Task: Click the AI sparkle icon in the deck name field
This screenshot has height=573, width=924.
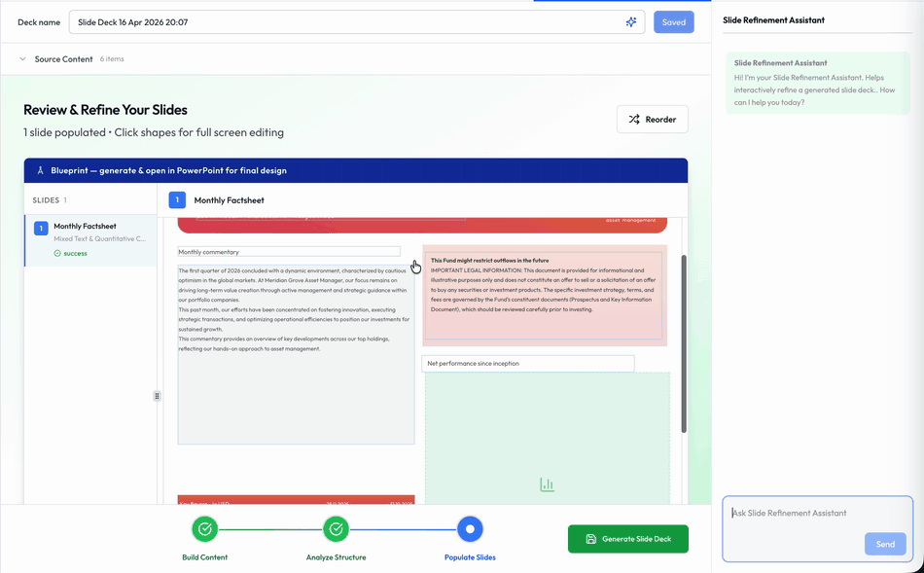Action: [x=630, y=21]
